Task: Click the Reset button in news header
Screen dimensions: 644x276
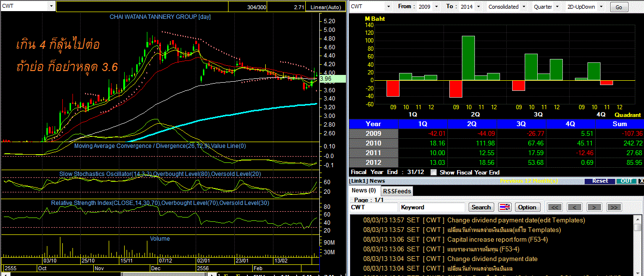Action: tap(600, 181)
